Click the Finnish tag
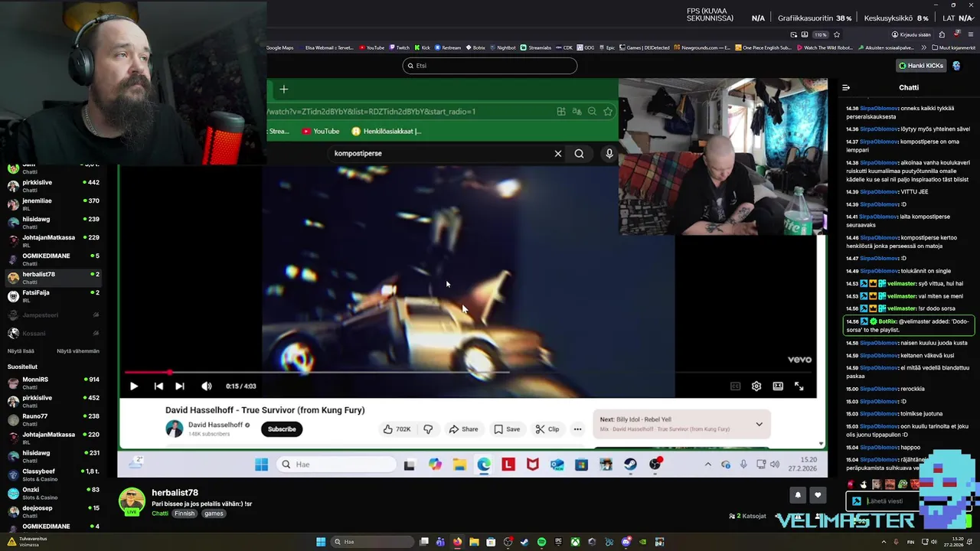The image size is (980, 551). coord(185,514)
